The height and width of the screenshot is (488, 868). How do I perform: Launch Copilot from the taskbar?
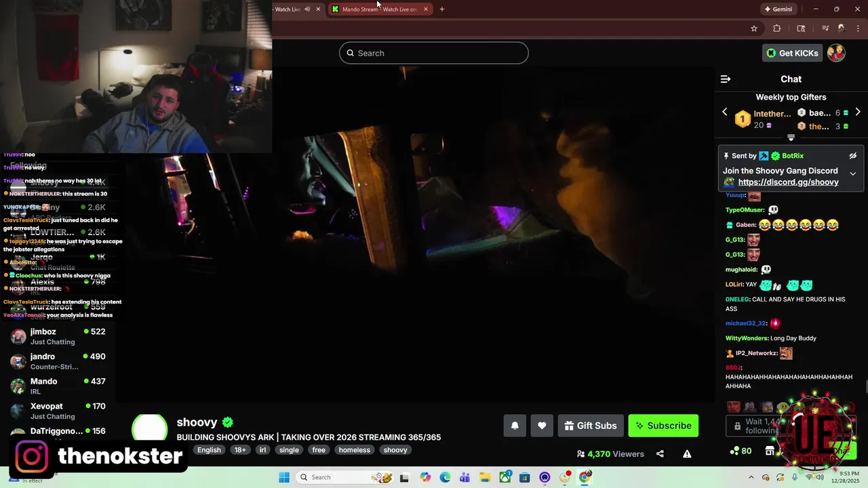tap(425, 478)
